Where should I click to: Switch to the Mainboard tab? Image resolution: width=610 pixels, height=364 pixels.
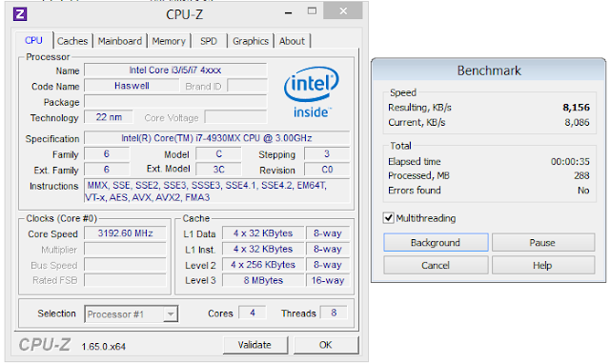click(x=120, y=41)
